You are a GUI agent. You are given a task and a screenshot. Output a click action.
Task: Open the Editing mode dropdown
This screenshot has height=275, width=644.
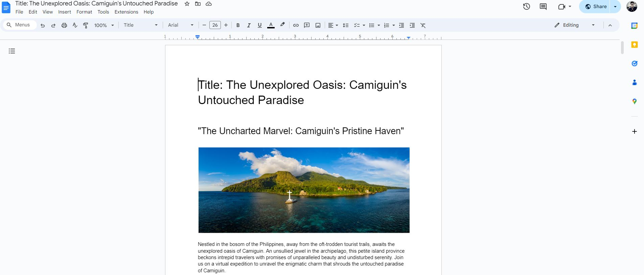574,25
